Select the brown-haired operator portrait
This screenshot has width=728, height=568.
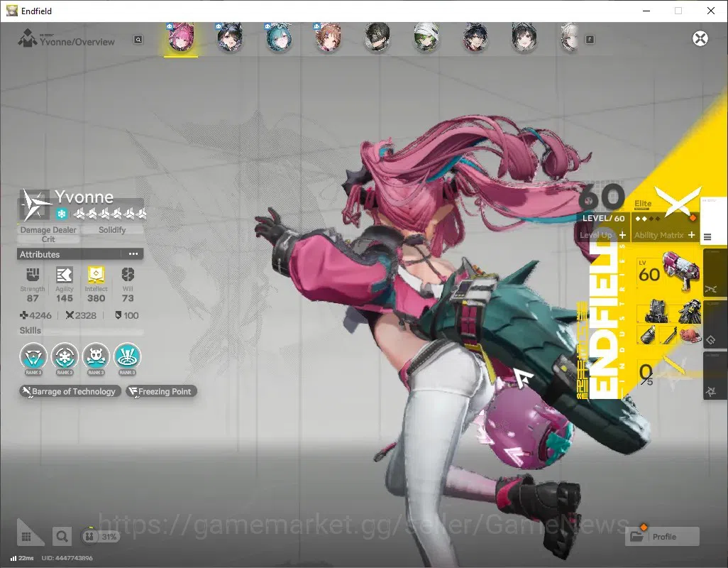[x=328, y=38]
